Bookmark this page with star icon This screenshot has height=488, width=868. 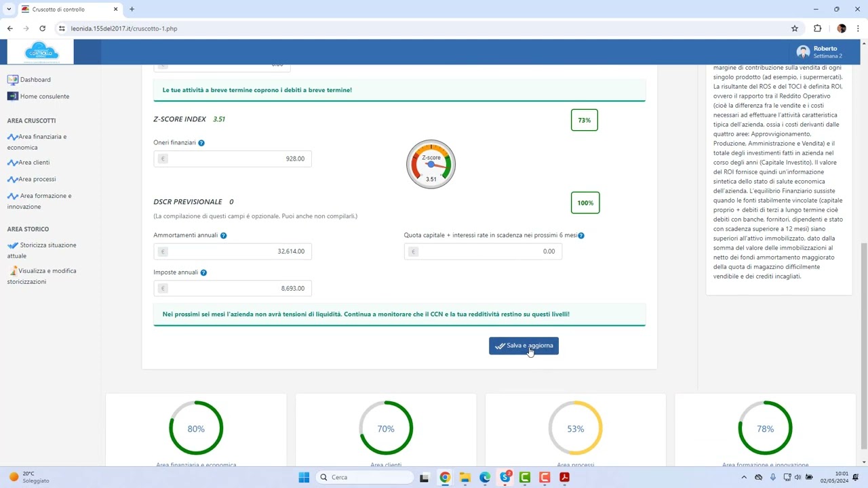(795, 28)
